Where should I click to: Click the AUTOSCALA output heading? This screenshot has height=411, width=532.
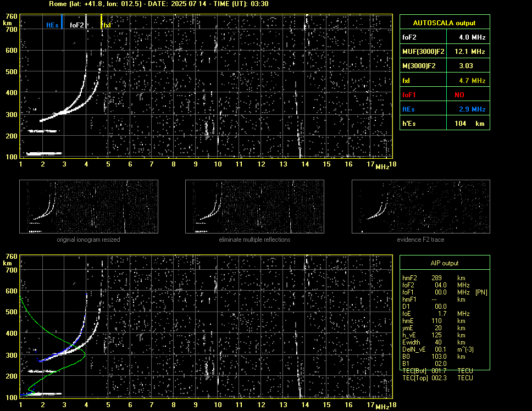pos(444,23)
